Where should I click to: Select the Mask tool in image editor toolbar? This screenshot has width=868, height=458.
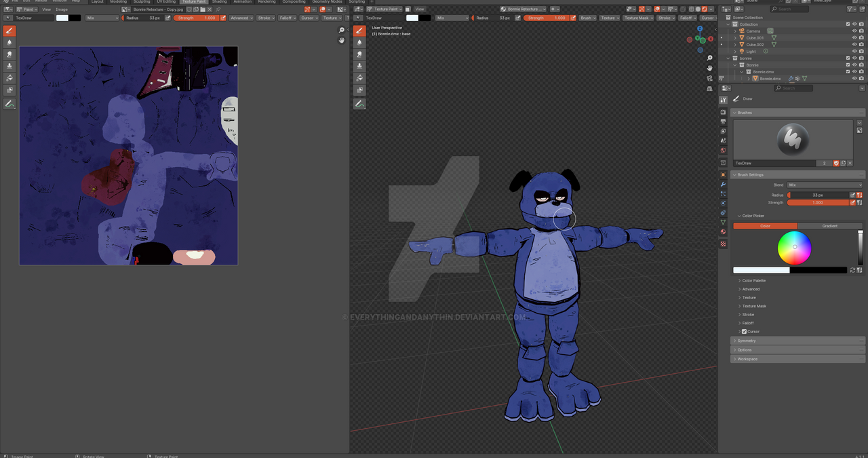(9, 90)
